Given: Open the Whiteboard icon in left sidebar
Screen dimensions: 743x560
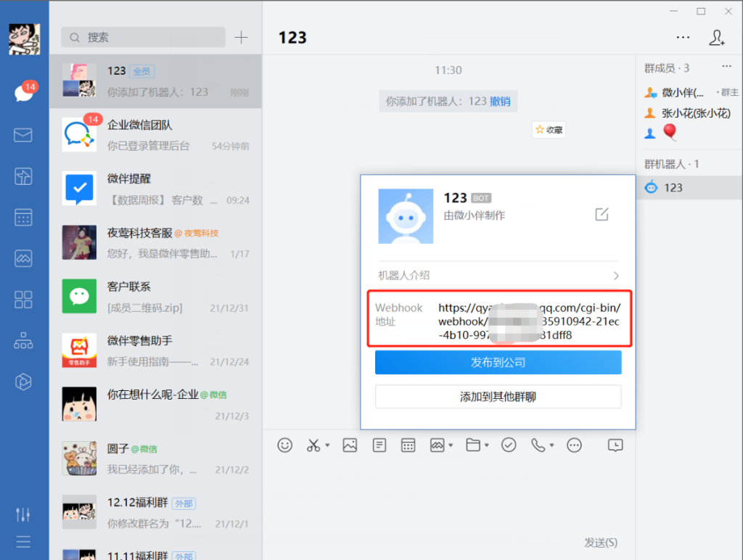Looking at the screenshot, I should point(23,258).
